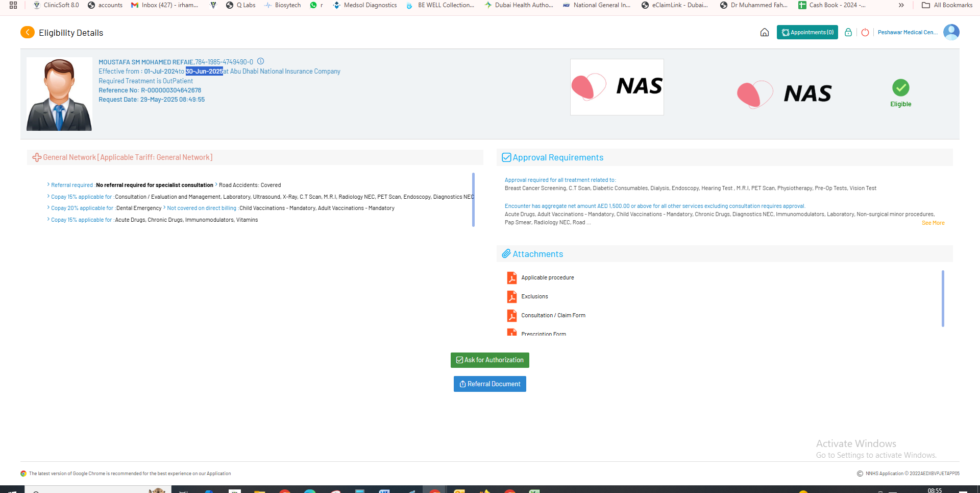Image resolution: width=980 pixels, height=493 pixels.
Task: Click the Attachments list vertical scrollbar
Action: (x=943, y=298)
